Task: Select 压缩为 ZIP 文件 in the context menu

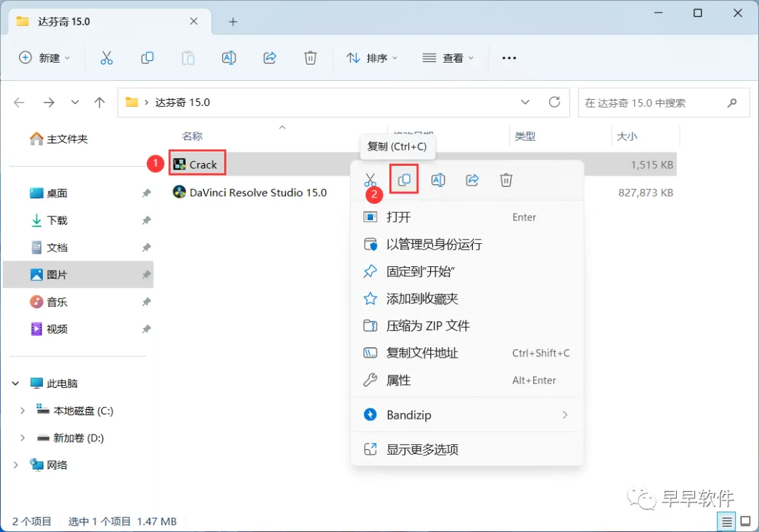Action: (467, 326)
